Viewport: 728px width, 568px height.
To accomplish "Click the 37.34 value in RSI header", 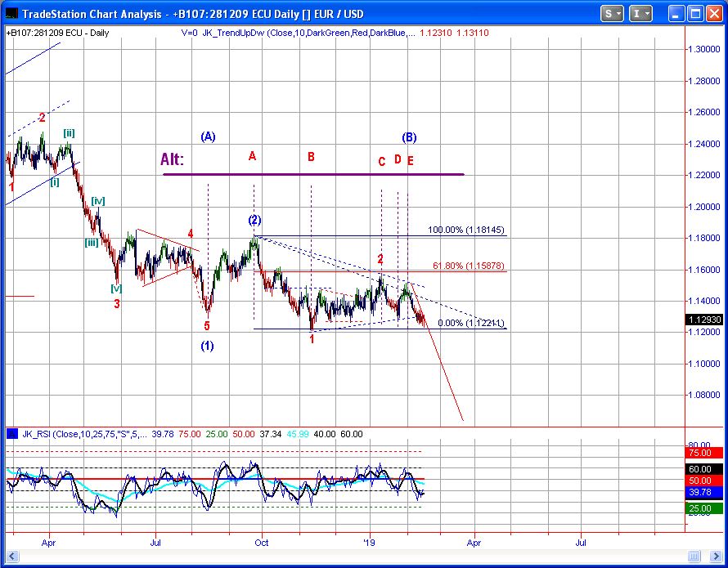I will click(270, 434).
